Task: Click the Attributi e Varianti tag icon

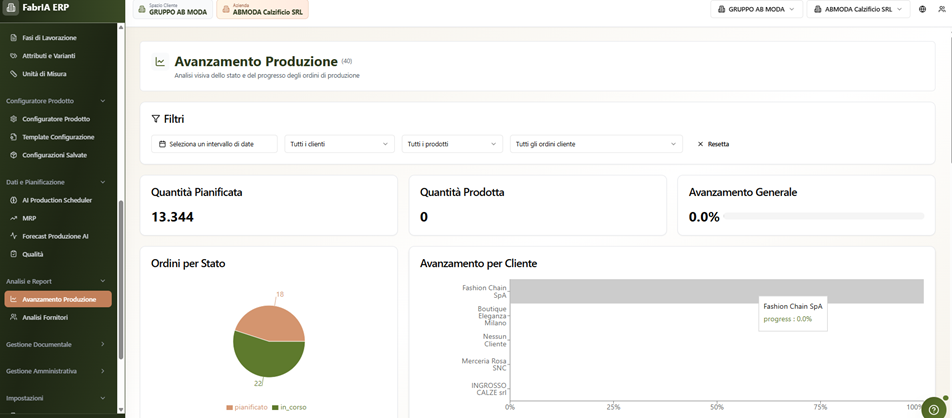Action: coord(13,56)
